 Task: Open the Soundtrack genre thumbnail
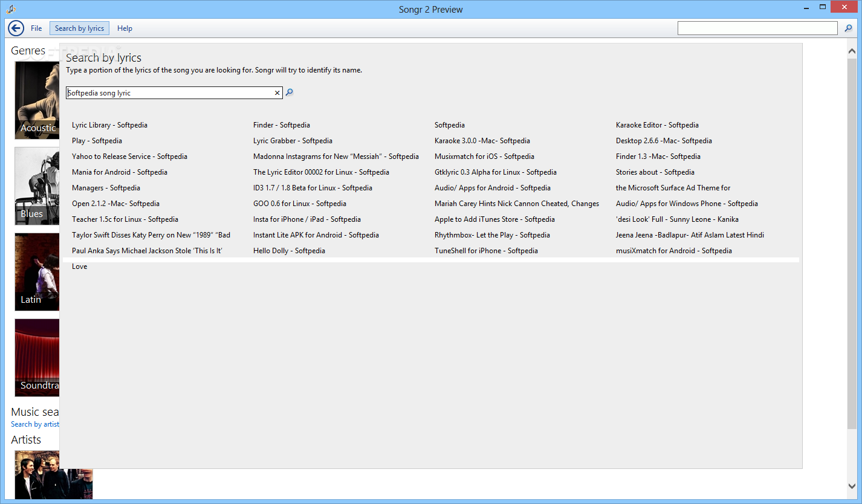(37, 358)
